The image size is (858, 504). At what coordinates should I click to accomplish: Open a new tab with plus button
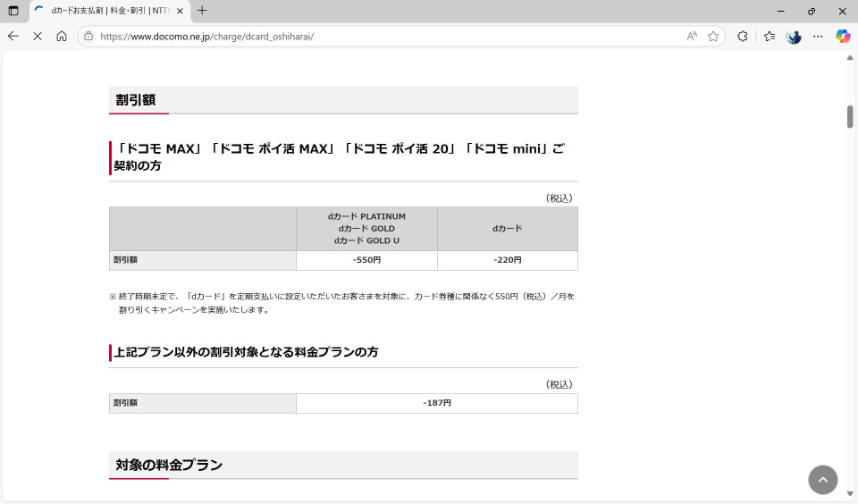point(202,11)
